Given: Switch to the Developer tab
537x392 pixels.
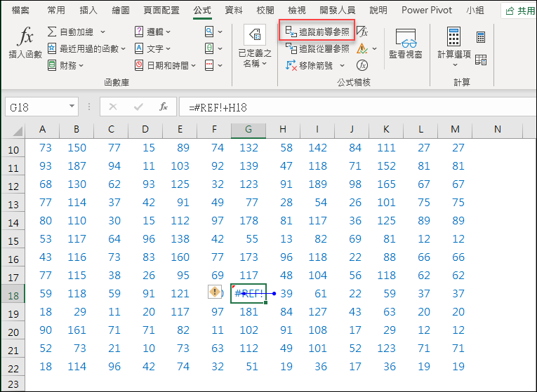Looking at the screenshot, I should point(338,11).
